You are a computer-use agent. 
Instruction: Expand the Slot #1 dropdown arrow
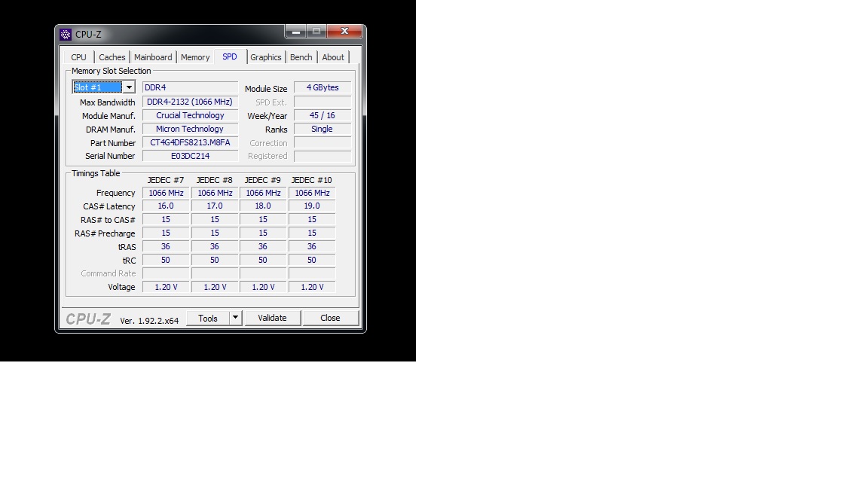click(x=129, y=87)
